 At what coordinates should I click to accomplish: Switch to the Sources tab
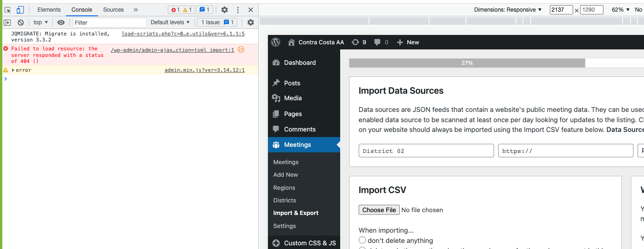[x=113, y=10]
